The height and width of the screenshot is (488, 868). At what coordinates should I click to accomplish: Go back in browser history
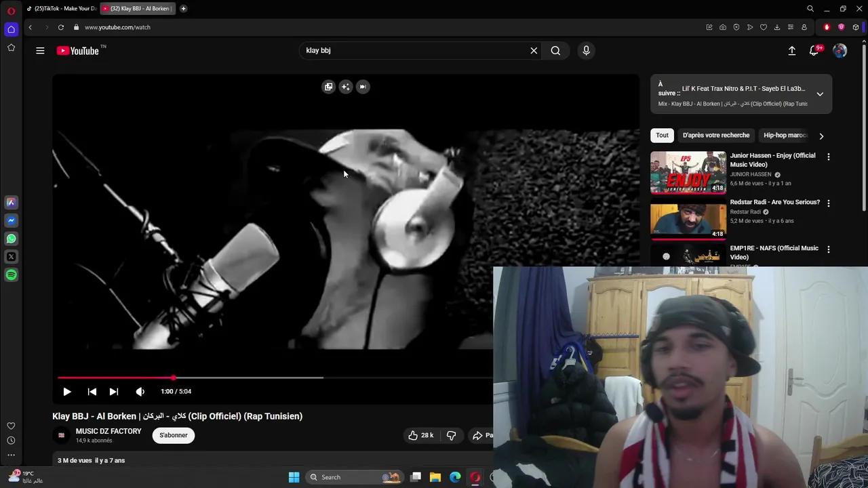point(30,27)
